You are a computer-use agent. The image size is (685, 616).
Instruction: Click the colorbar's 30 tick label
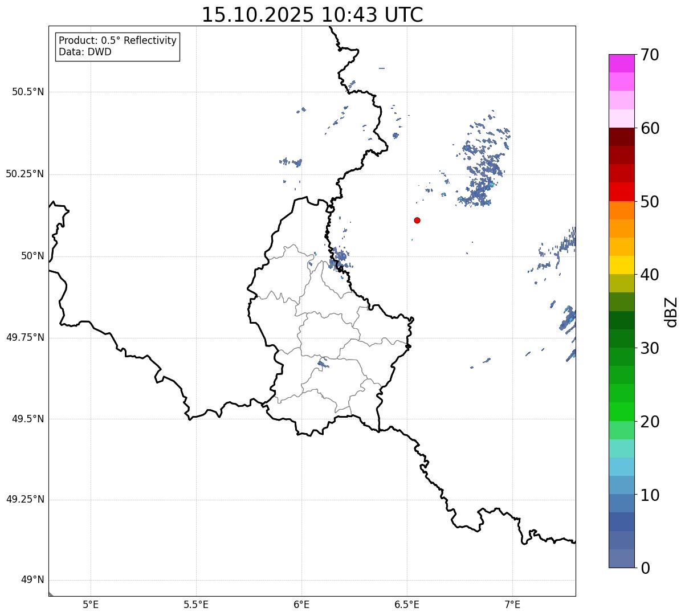(650, 348)
